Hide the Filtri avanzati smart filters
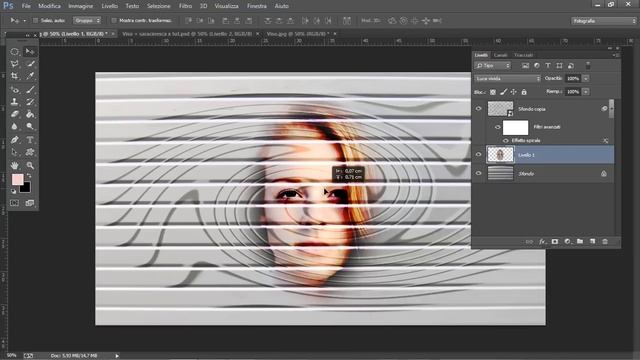Screen dimensions: 640x360 coord(497,127)
